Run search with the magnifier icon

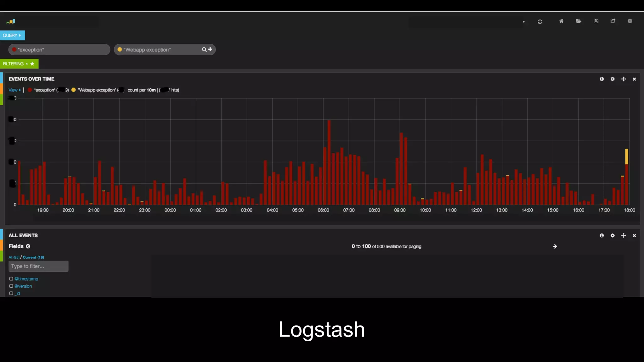click(x=204, y=50)
